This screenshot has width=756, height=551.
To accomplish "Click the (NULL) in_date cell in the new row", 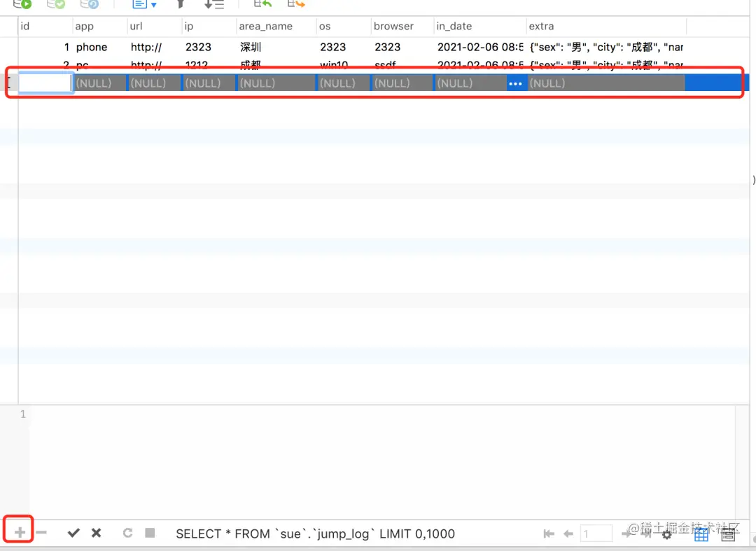I will click(x=470, y=83).
